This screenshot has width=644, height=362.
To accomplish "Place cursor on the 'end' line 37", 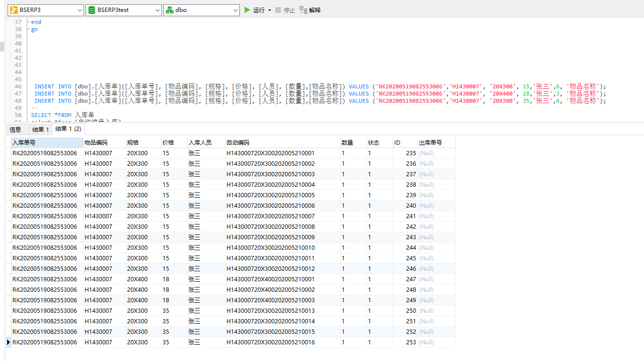I will click(x=36, y=22).
